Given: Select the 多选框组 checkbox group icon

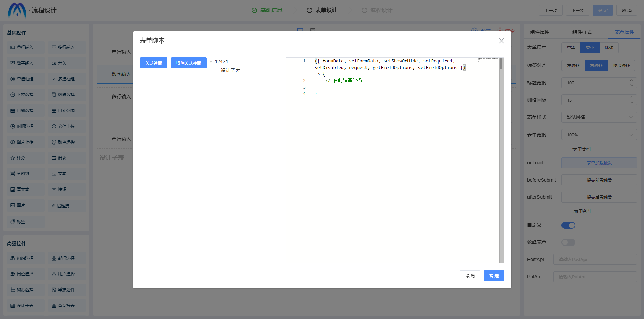Looking at the screenshot, I should 54,79.
